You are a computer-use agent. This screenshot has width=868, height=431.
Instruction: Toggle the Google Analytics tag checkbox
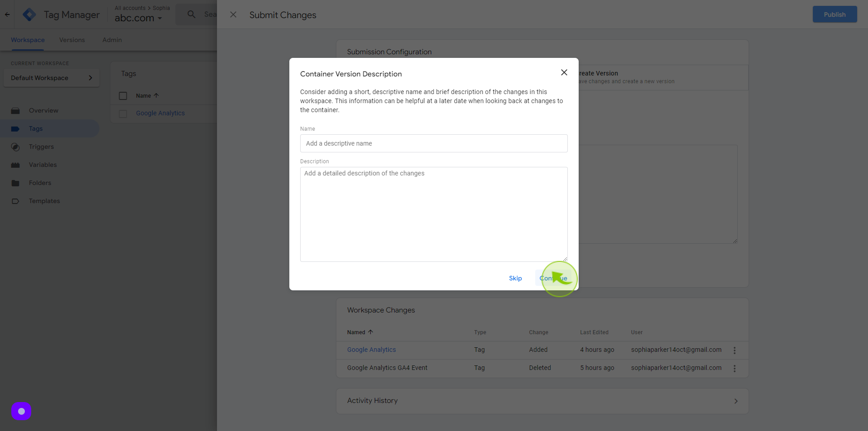(123, 114)
